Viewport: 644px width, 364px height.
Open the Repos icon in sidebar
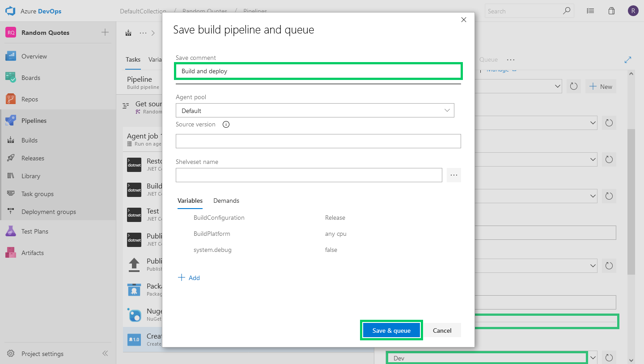(11, 99)
